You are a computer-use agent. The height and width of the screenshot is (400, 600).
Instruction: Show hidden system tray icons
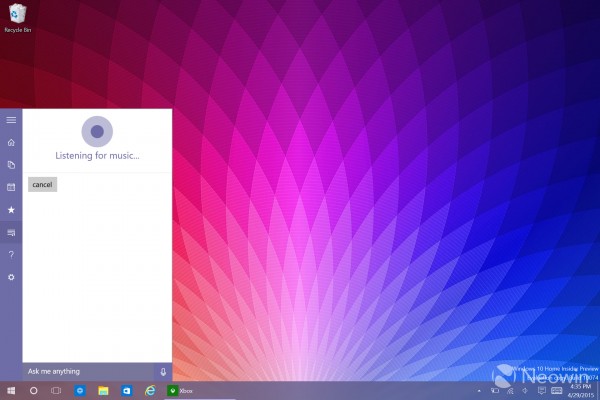point(480,390)
